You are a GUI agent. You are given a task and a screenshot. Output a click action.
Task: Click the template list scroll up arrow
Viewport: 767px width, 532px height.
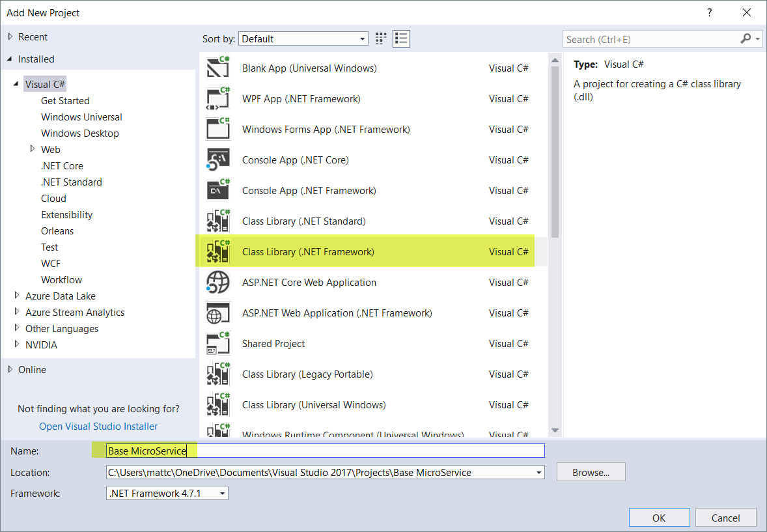pos(555,60)
